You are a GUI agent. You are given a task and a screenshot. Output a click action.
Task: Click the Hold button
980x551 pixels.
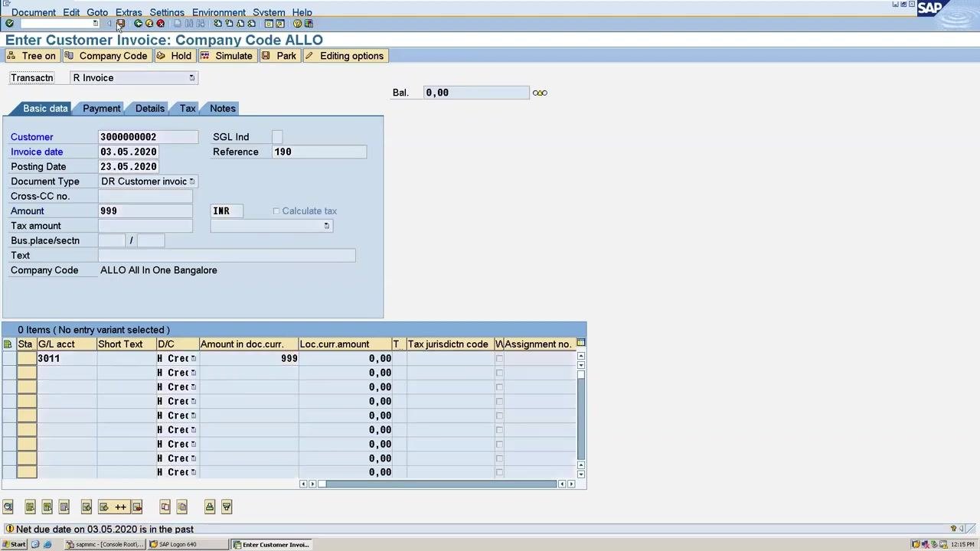[x=174, y=56]
